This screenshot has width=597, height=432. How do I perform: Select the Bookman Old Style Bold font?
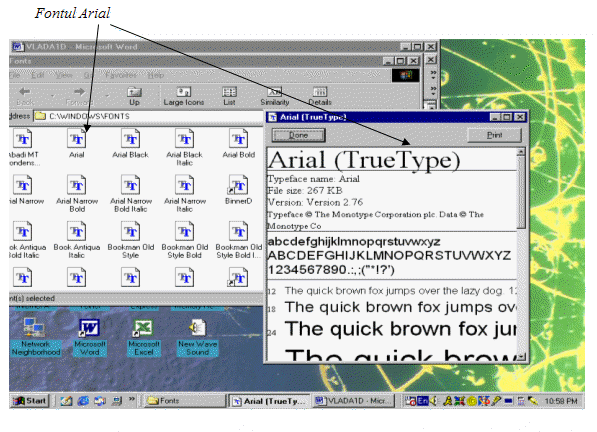coord(185,240)
